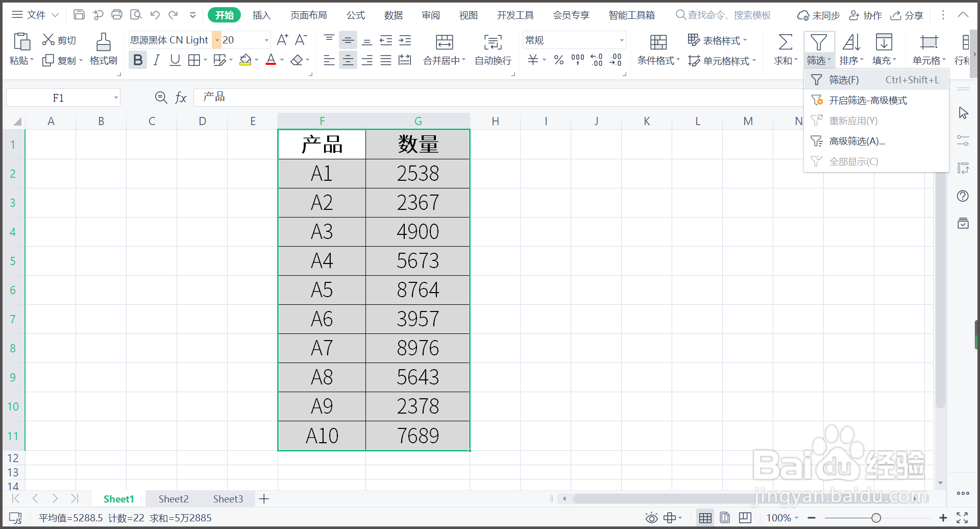The width and height of the screenshot is (980, 529).
Task: Enable 自动换行 wrap text
Action: [492, 50]
